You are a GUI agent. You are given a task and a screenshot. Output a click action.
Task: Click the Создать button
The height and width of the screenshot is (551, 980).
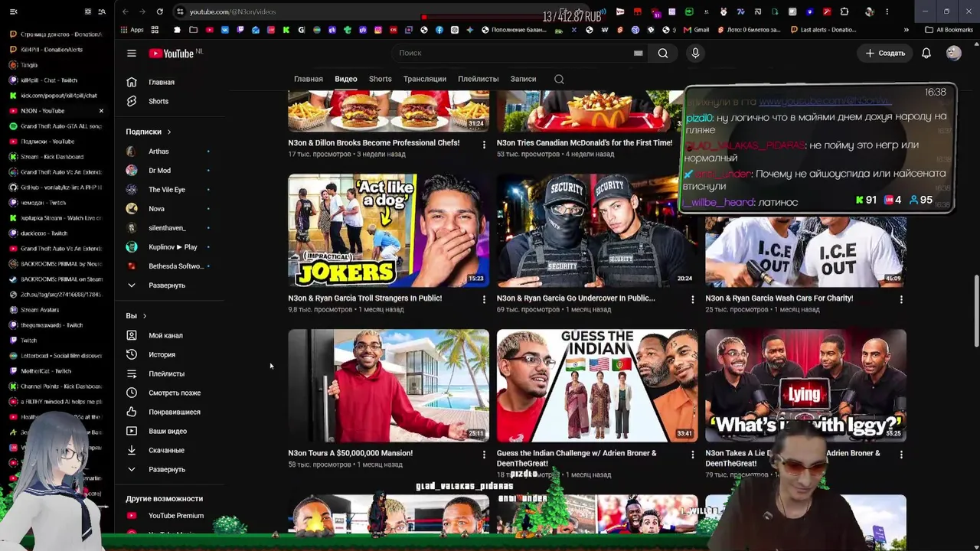(886, 53)
